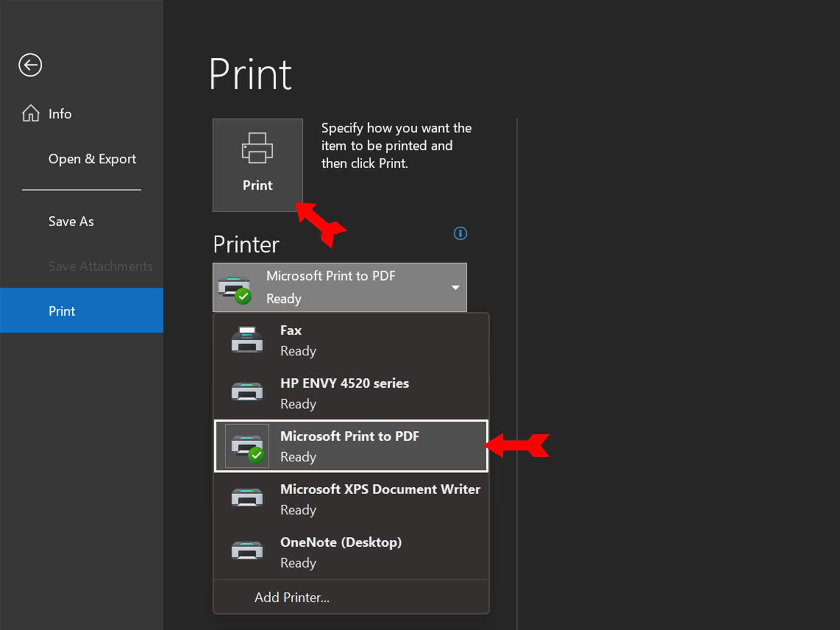The height and width of the screenshot is (630, 840).
Task: Collapse the printer dropdown arrow
Action: pyautogui.click(x=455, y=288)
